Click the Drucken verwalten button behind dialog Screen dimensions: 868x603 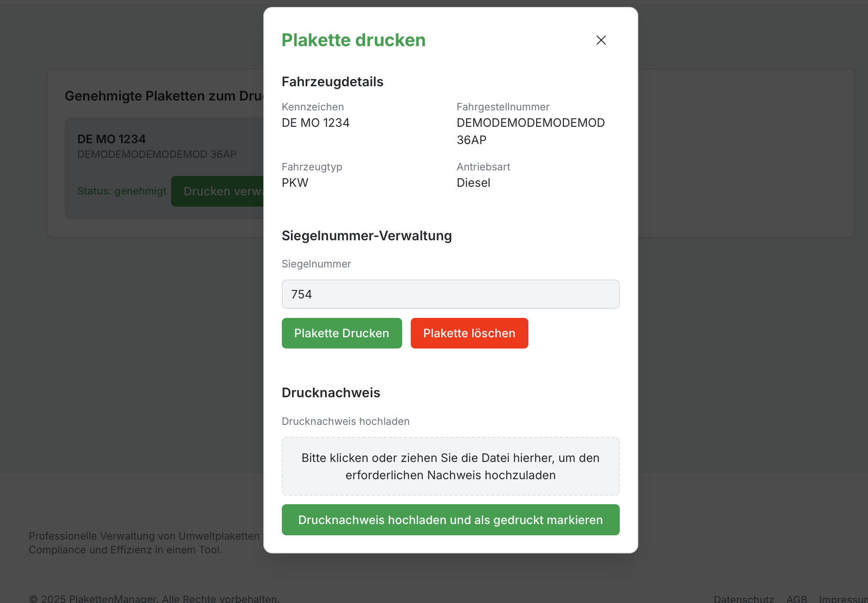218,191
